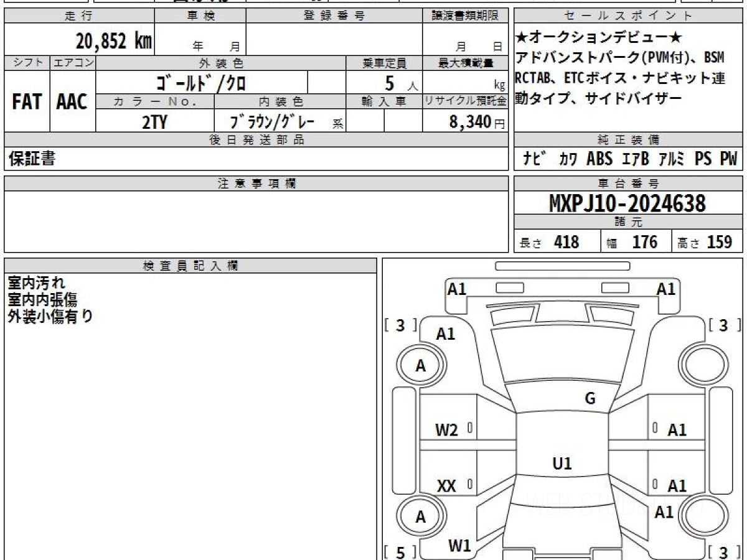This screenshot has width=747, height=560.
Task: Click the 純正装備 header
Action: (629, 140)
